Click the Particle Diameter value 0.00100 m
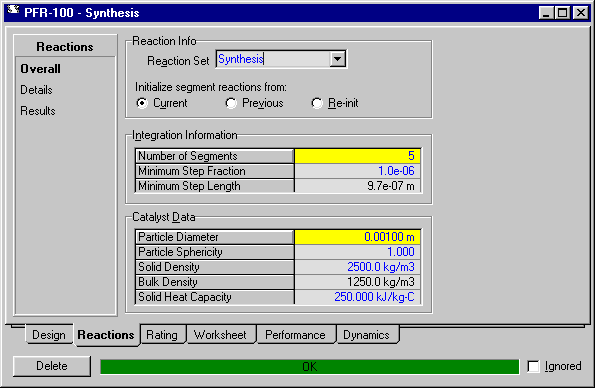 point(357,237)
